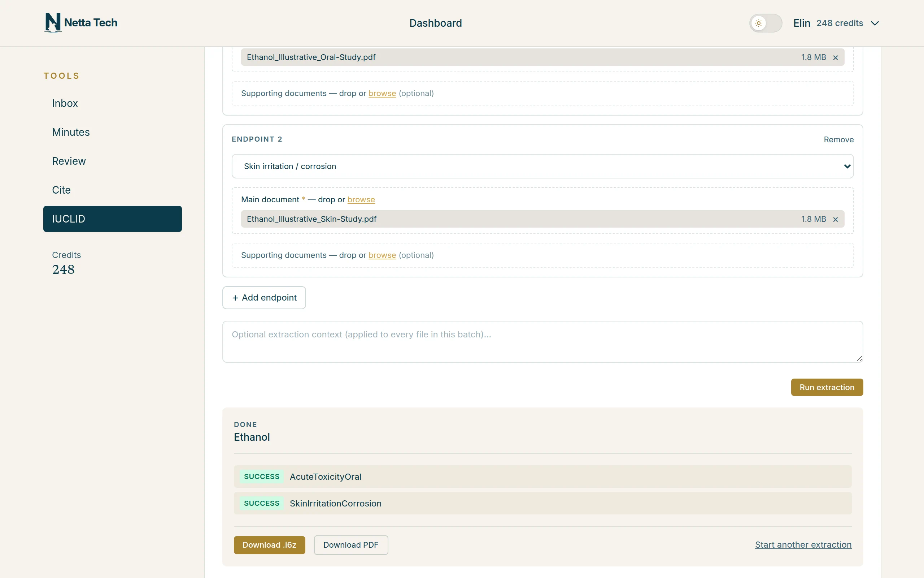Click Download PDF
Screen dimensions: 924x578
pos(351,545)
